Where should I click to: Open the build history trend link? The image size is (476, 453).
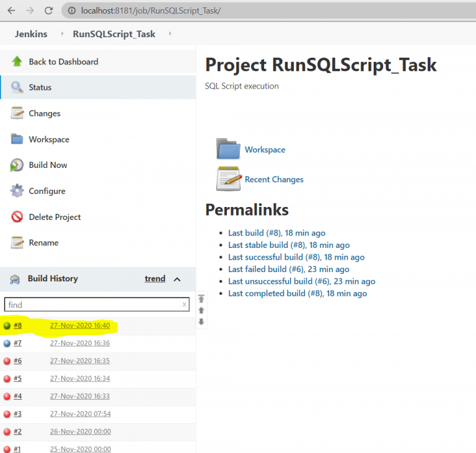(x=155, y=279)
